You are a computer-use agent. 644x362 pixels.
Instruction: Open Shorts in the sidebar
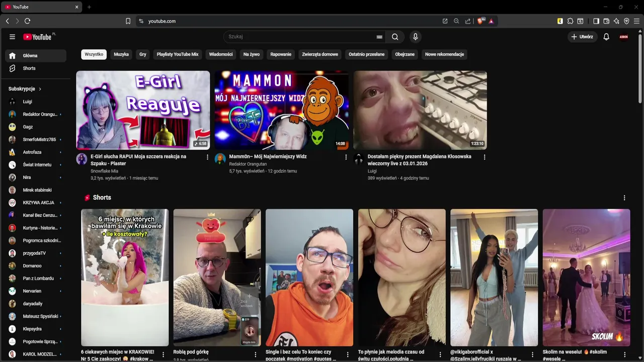35,68
